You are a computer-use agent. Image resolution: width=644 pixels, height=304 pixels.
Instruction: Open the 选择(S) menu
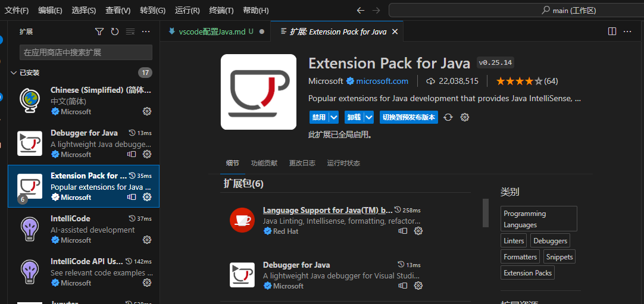(84, 10)
